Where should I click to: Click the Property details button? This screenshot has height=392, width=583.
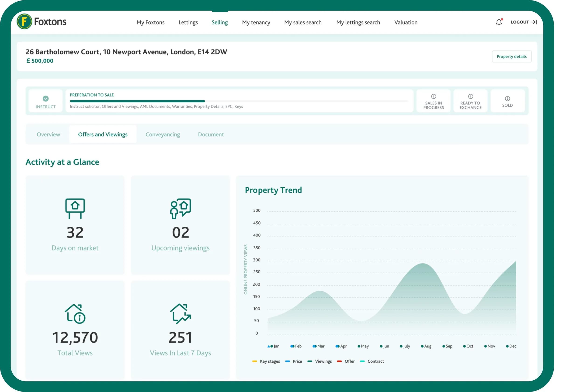point(511,56)
